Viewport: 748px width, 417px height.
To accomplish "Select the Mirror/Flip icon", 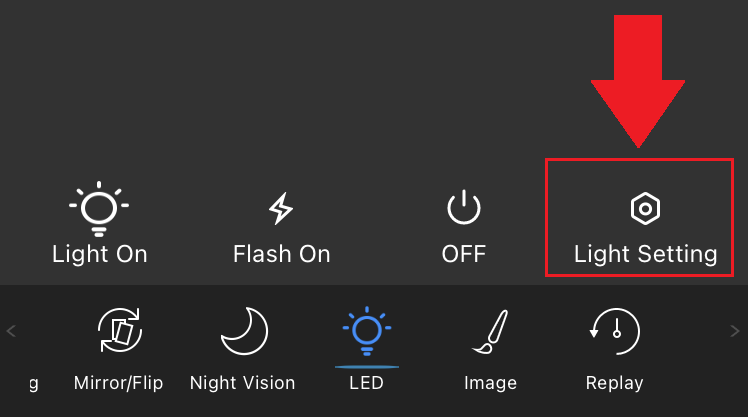I will click(118, 333).
